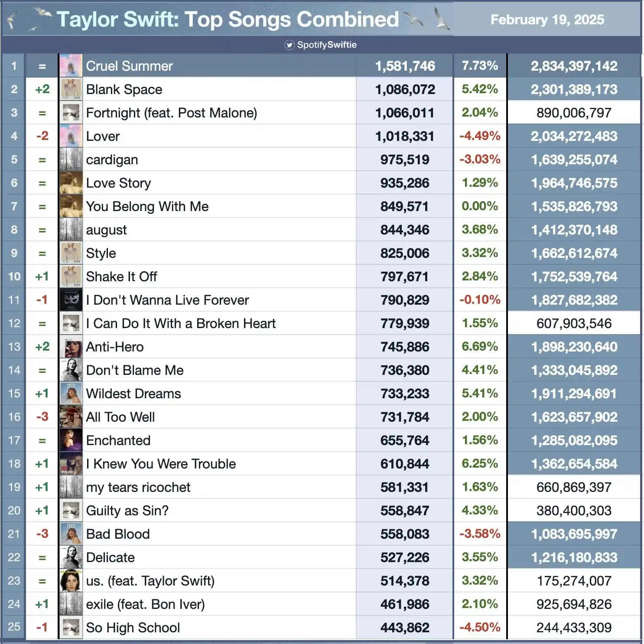Select the percent change -0.10%
Image resolution: width=644 pixels, height=644 pixels.
[x=480, y=299]
